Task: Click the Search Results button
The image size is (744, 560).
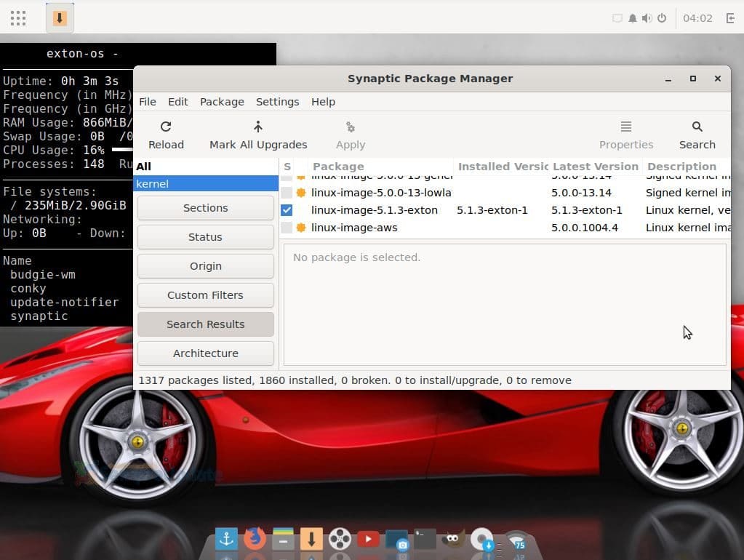Action: pos(205,324)
